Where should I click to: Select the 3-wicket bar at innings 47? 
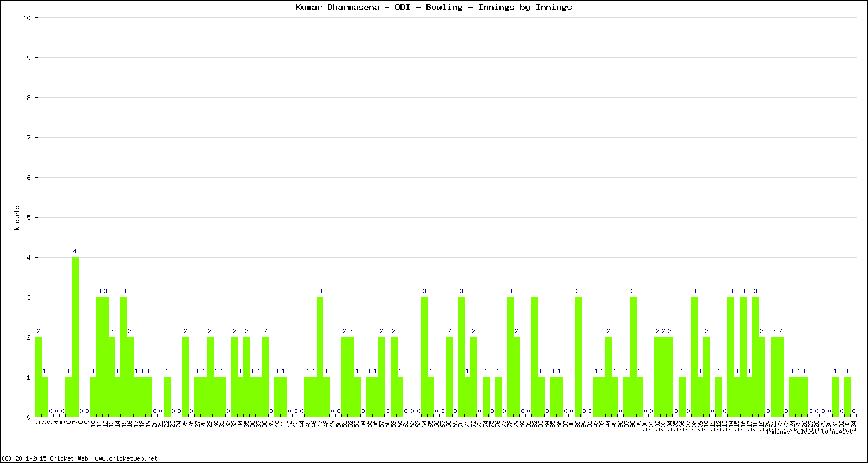pos(320,357)
